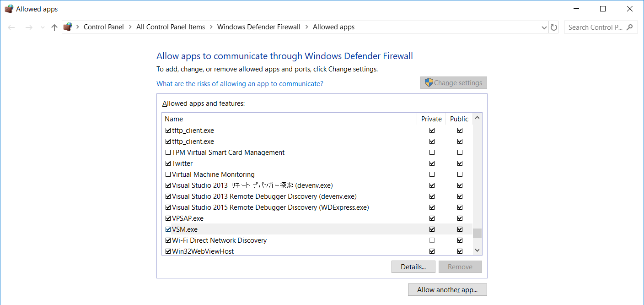Viewport: 644px width, 305px height.
Task: Select Wi-Fi Direct Network Discovery row text
Action: pos(219,240)
